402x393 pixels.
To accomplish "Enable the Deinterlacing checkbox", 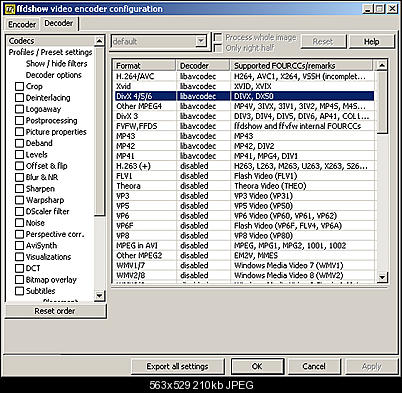I will pyautogui.click(x=20, y=98).
